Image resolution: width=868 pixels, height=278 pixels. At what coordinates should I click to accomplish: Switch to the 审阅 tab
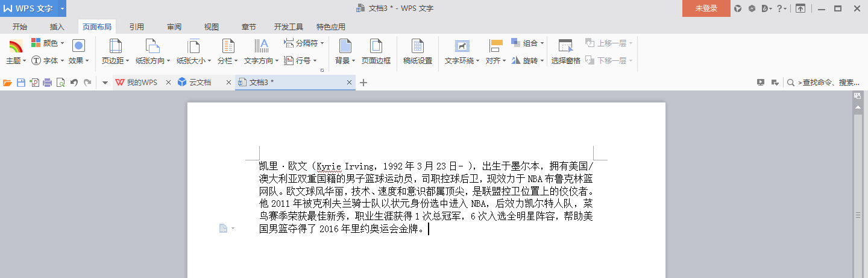pyautogui.click(x=174, y=27)
